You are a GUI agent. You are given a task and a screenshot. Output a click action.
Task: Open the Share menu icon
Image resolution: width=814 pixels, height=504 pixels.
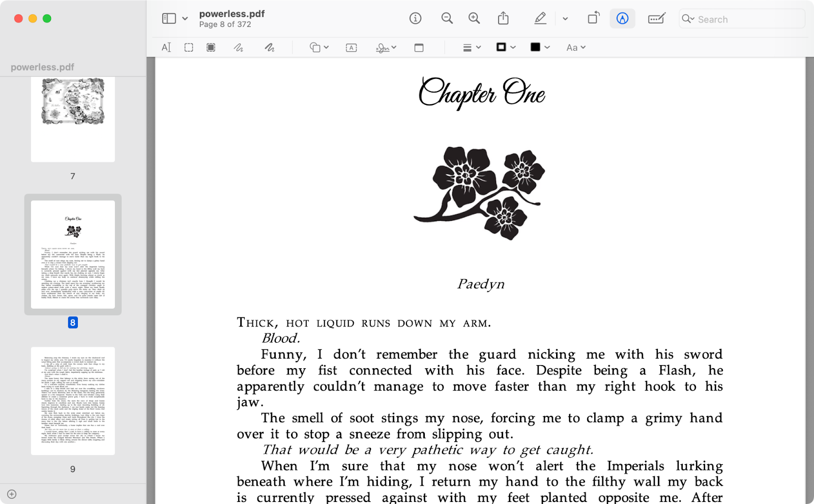coord(503,19)
